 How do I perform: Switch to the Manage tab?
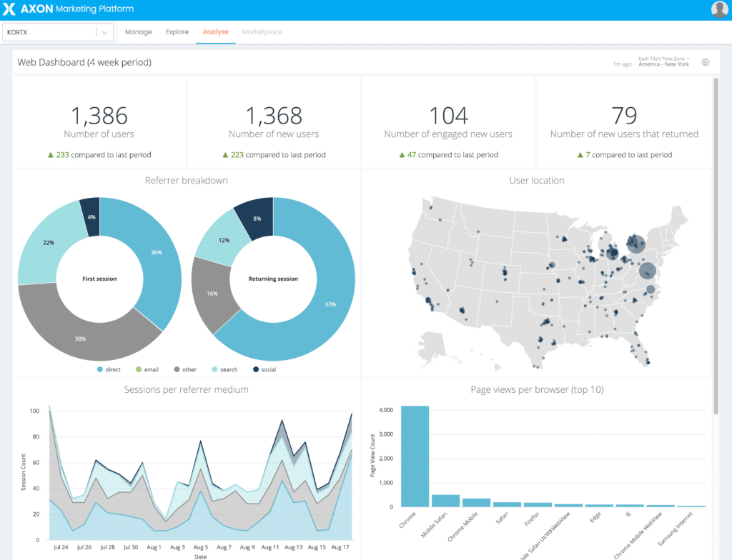[139, 32]
